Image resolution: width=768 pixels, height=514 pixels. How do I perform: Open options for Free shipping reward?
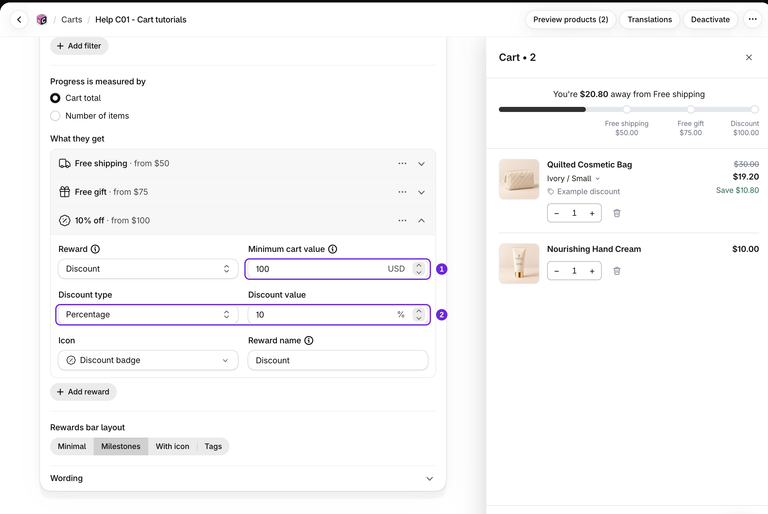point(402,163)
